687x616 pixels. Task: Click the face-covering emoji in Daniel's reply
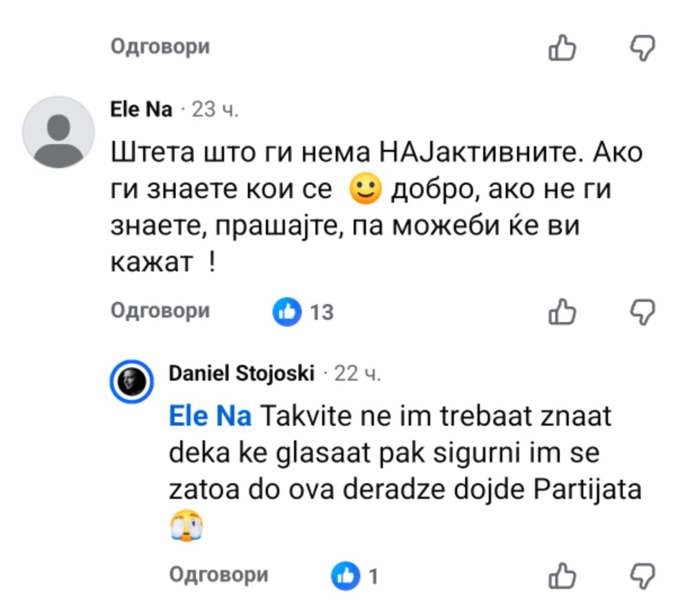[x=186, y=525]
